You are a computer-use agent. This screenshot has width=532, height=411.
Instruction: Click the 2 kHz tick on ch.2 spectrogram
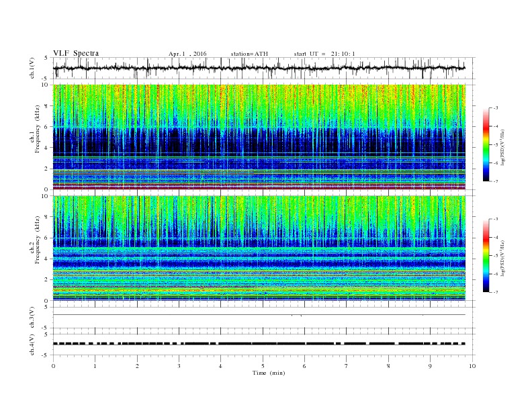coord(46,280)
